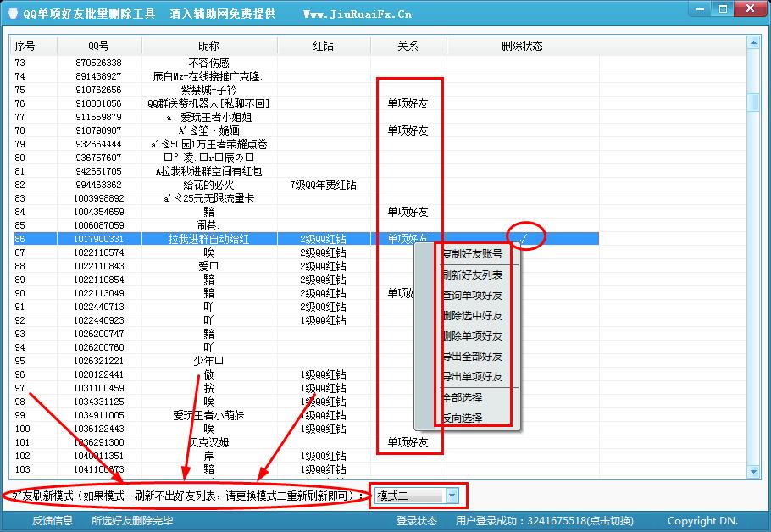This screenshot has width=771, height=532.
Task: Close the QQ单项好友批量删除工具 window
Action: pyautogui.click(x=751, y=8)
